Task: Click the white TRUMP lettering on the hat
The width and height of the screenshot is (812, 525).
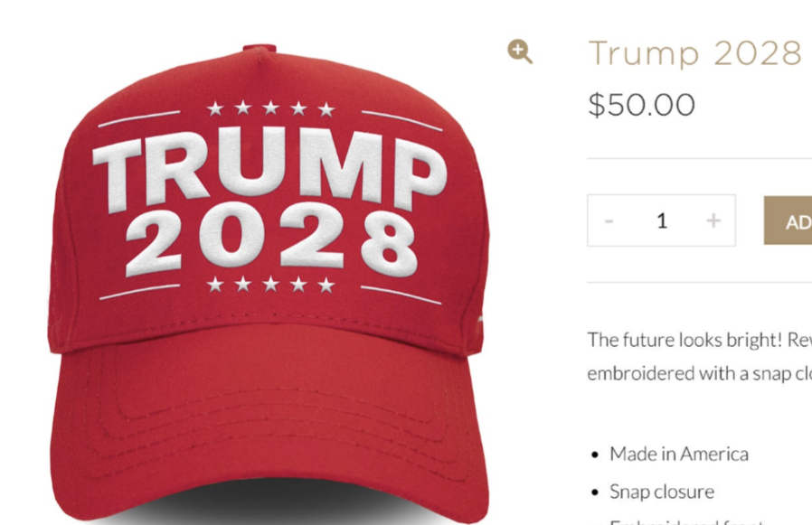Action: point(269,168)
